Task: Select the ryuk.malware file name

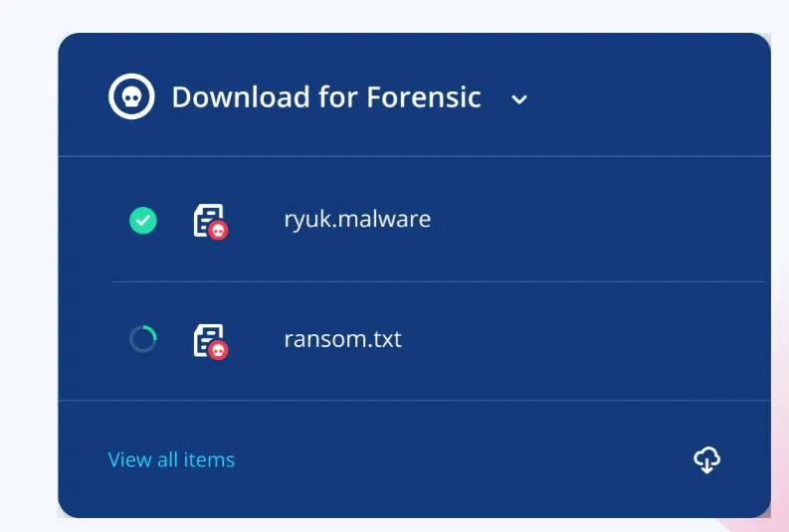Action: point(357,219)
